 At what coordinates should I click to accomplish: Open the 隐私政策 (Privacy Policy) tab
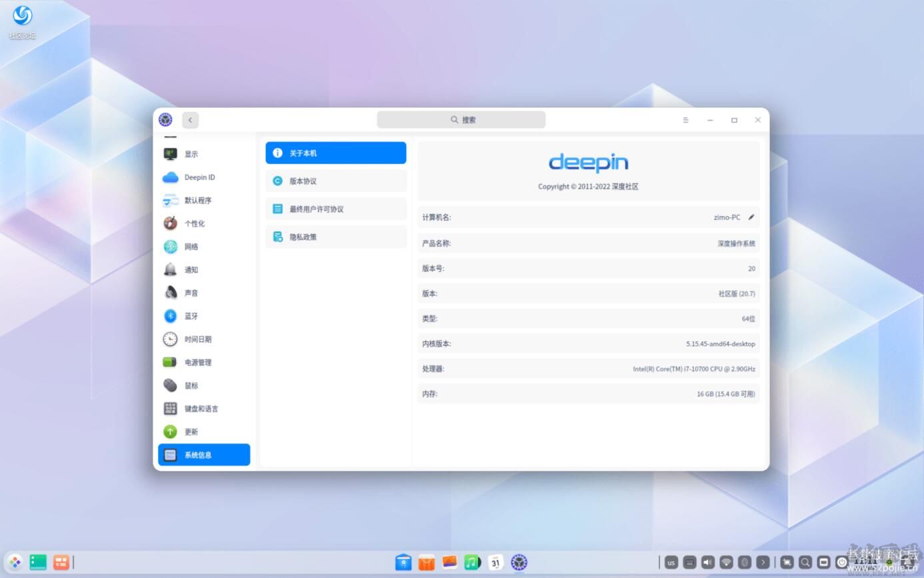(335, 237)
